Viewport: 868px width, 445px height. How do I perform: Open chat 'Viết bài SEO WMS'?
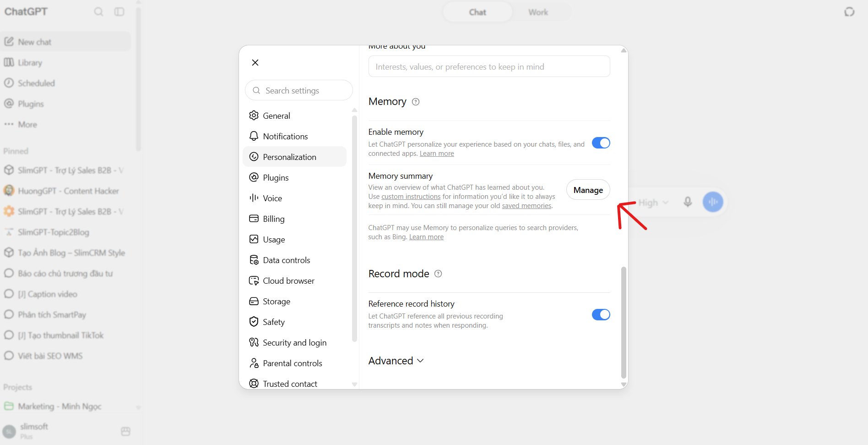tap(65, 356)
